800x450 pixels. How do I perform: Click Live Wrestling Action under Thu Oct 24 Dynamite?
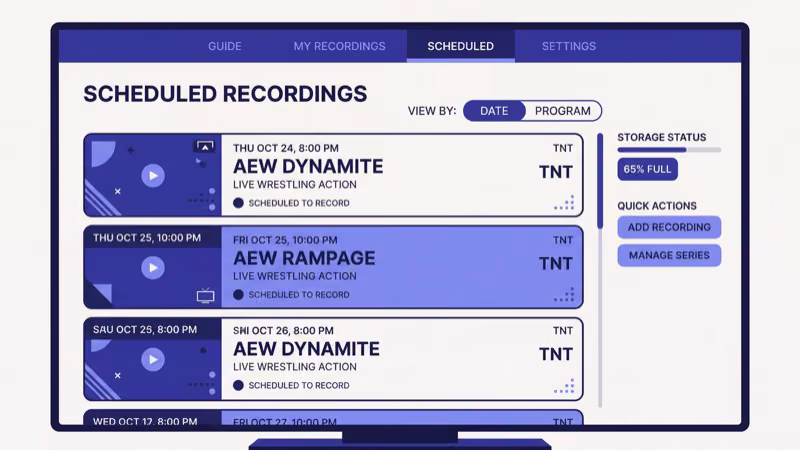click(295, 184)
